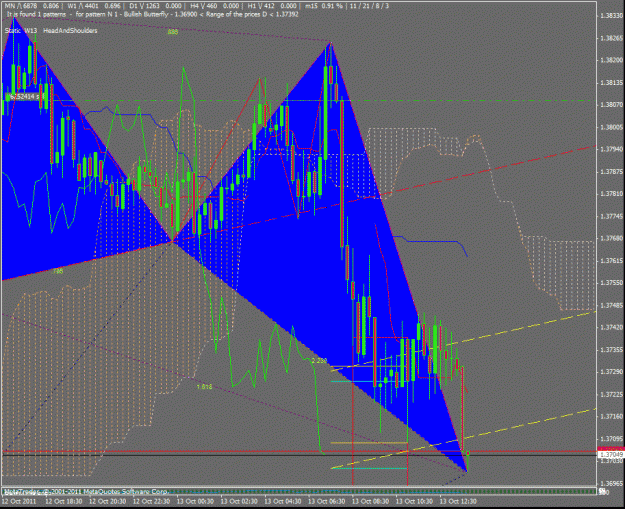Click the 1.37875 price axis label
The width and height of the screenshot is (625, 509).
tap(611, 172)
